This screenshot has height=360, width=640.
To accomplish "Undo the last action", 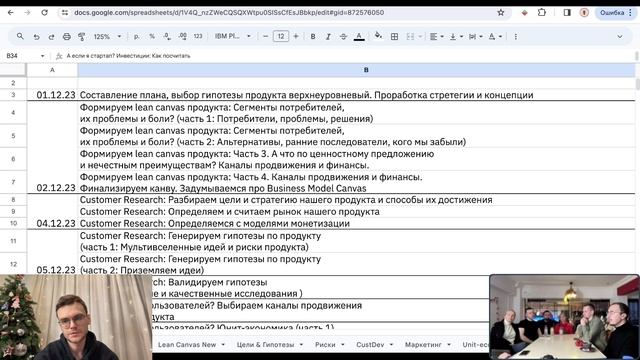I will coord(36,37).
